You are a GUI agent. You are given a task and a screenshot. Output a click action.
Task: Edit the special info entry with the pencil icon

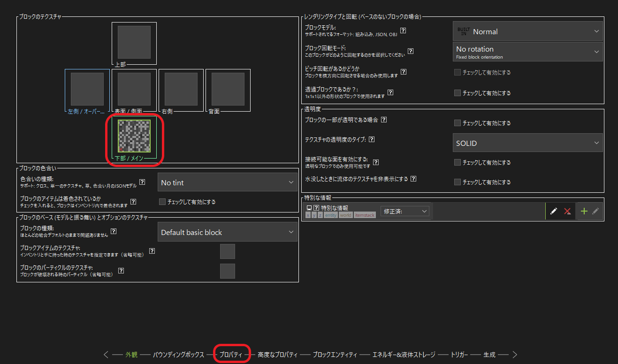tap(555, 211)
